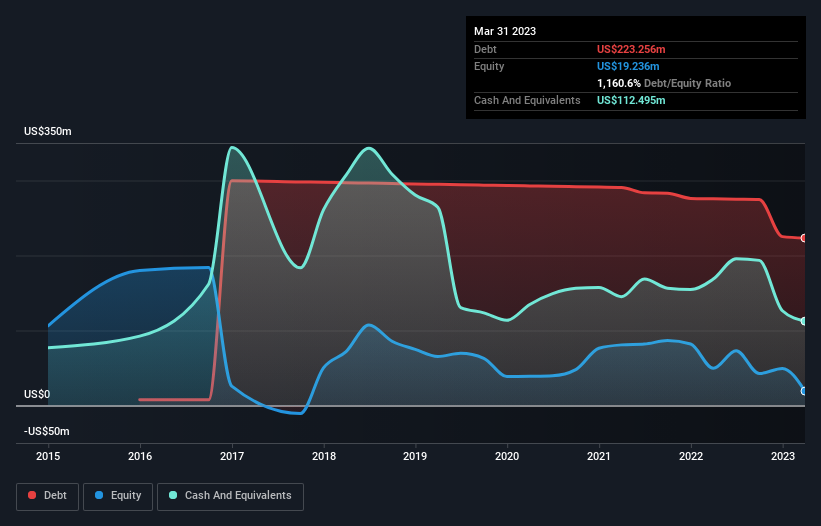The image size is (821, 526).
Task: Click the 2015 x-axis label
Action: click(48, 456)
